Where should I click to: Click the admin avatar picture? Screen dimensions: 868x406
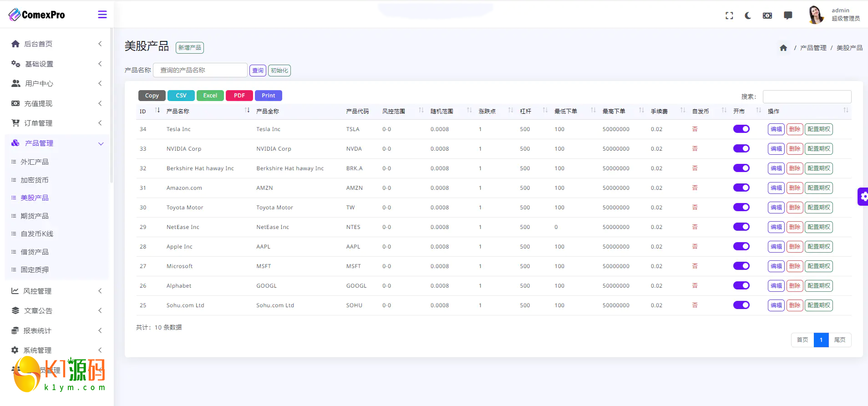click(x=816, y=15)
